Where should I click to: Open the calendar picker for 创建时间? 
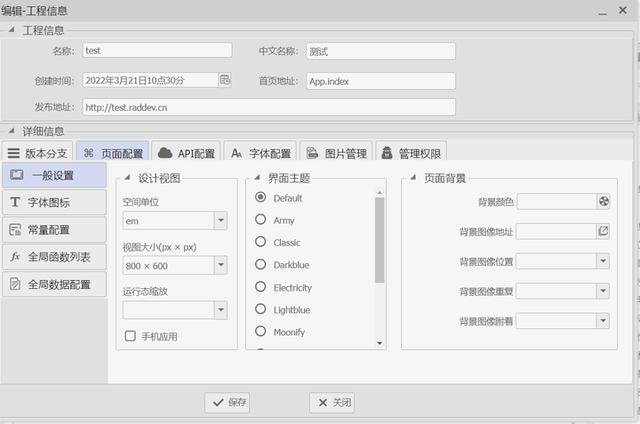225,80
